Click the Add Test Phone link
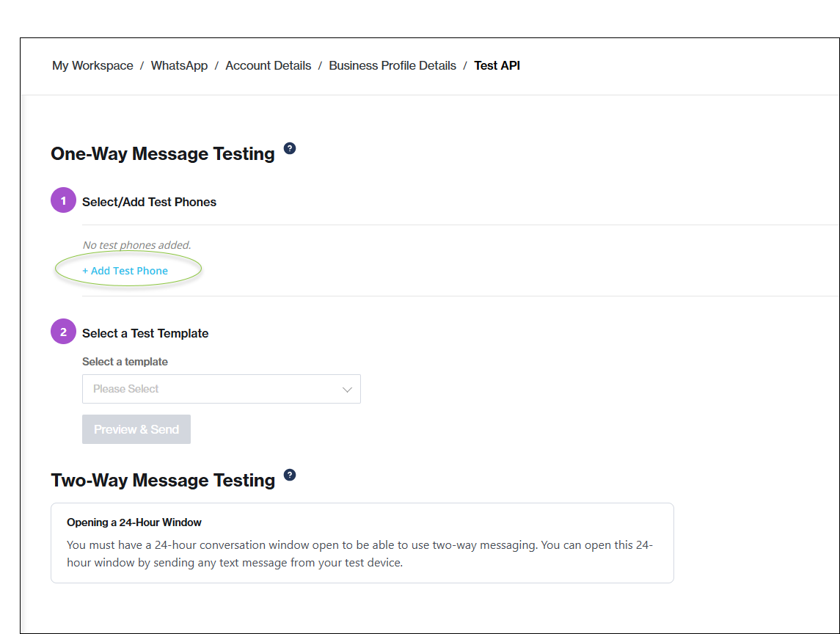This screenshot has height=634, width=840. [125, 271]
